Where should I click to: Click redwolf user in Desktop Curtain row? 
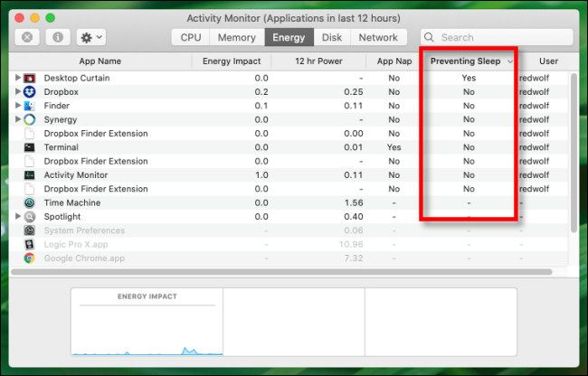point(534,78)
